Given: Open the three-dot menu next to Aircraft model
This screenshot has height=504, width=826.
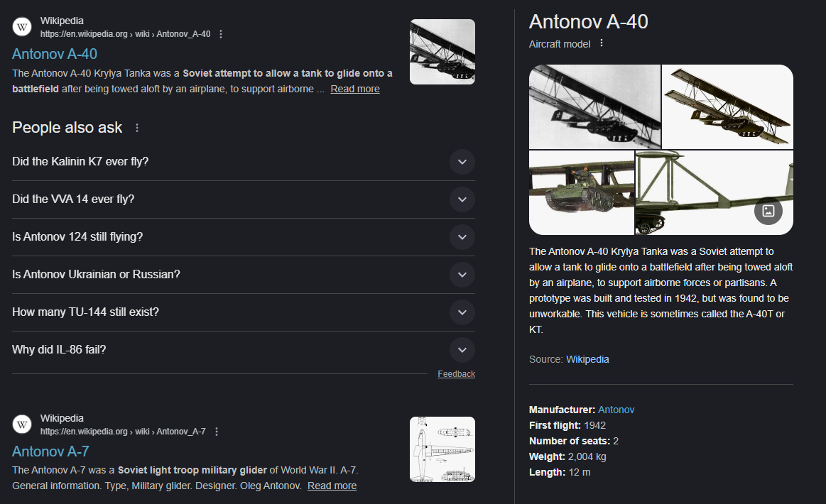Looking at the screenshot, I should (602, 43).
